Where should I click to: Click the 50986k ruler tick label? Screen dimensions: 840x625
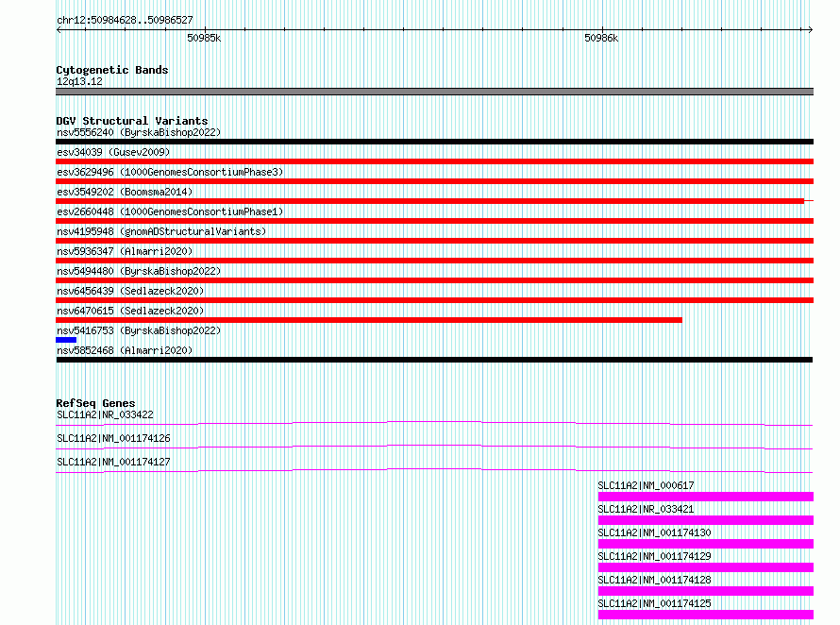point(601,39)
